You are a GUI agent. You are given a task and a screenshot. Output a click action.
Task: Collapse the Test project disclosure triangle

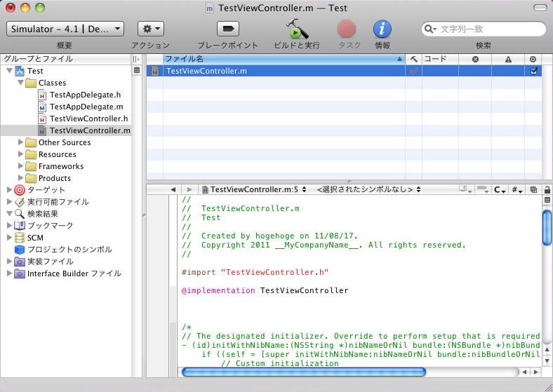10,71
